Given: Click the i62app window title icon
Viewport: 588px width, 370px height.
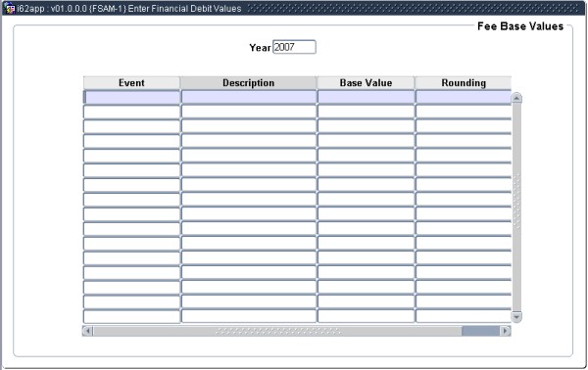Looking at the screenshot, I should click(10, 8).
